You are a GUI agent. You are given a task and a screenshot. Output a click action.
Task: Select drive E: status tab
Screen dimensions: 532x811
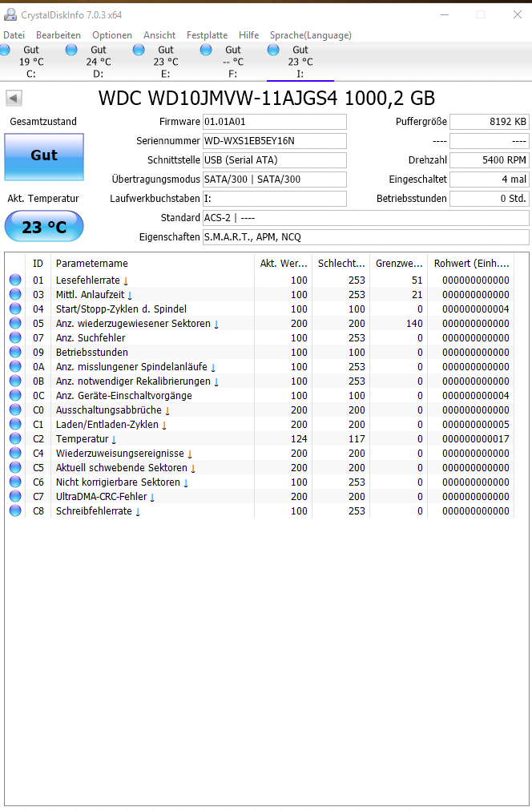165,62
